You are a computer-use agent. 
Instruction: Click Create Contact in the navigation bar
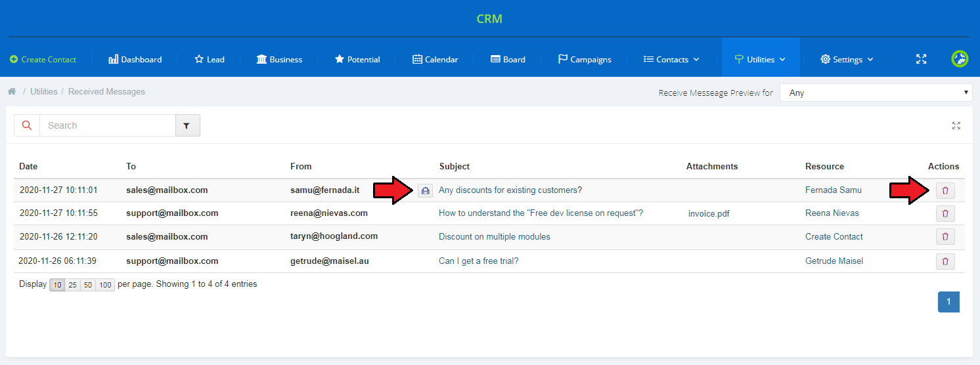coord(43,59)
